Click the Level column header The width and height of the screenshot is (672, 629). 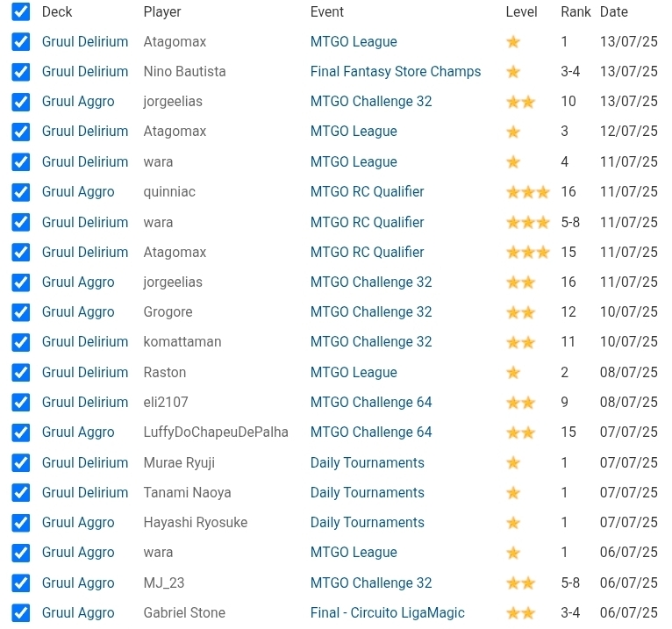tap(522, 12)
